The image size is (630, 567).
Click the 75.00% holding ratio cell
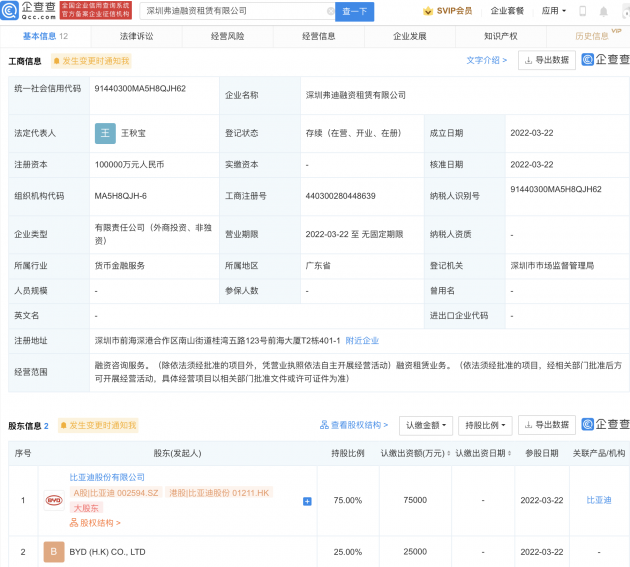click(348, 500)
